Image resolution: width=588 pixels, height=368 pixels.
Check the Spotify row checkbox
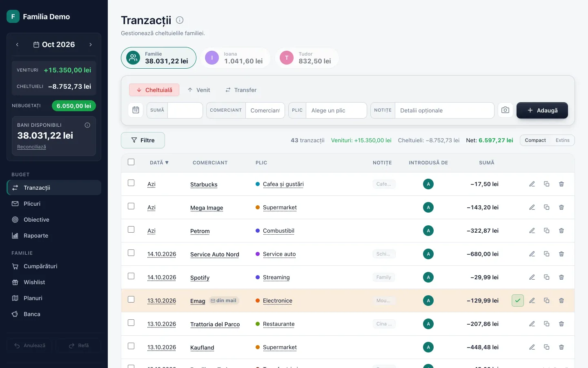pyautogui.click(x=131, y=276)
